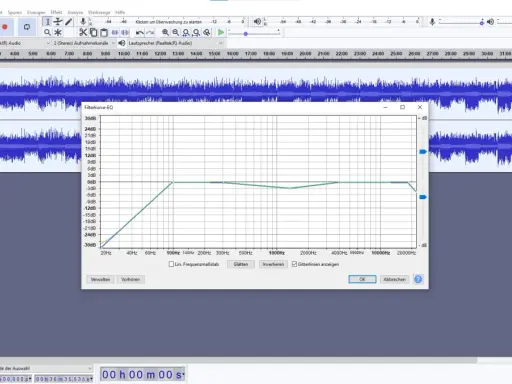Click the Vorhören preview button
This screenshot has height=384, width=512.
point(130,279)
